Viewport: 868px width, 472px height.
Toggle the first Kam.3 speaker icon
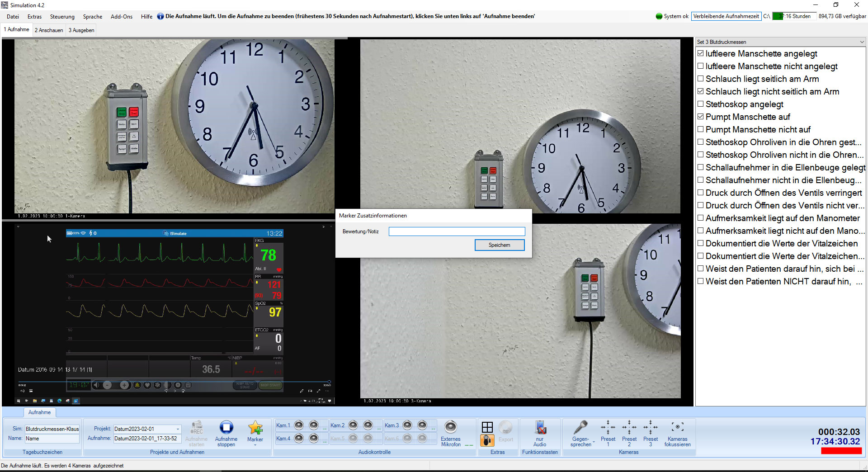(407, 425)
